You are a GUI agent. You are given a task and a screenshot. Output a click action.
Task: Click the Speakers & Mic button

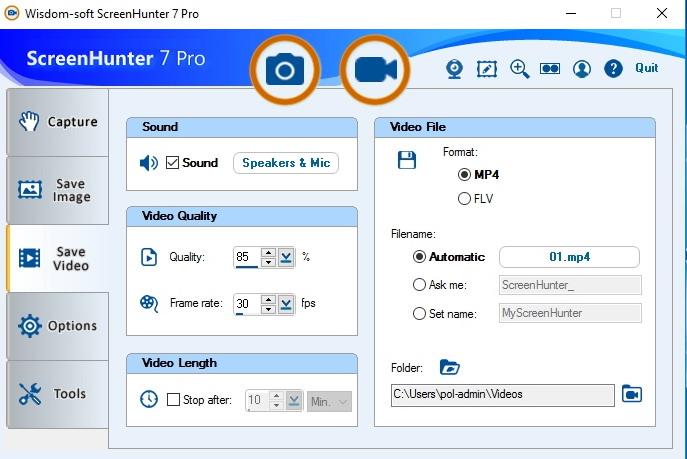[286, 163]
